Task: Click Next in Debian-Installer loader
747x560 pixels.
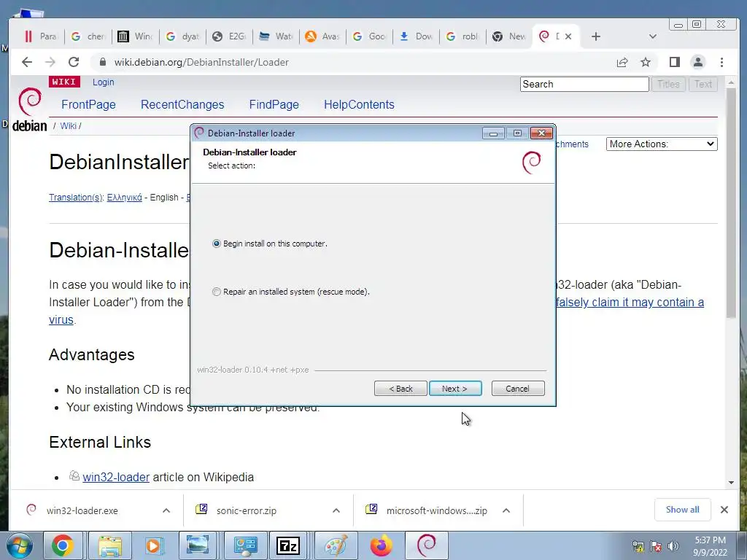Action: pos(455,389)
